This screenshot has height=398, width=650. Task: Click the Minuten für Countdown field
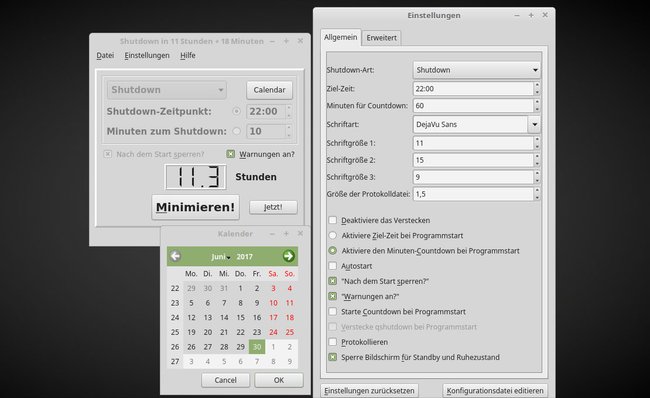point(473,106)
